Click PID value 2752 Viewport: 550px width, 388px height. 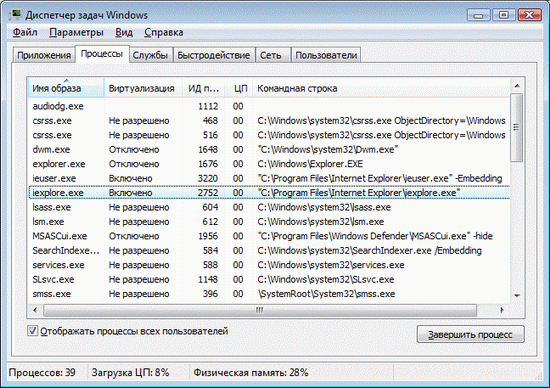pyautogui.click(x=208, y=193)
